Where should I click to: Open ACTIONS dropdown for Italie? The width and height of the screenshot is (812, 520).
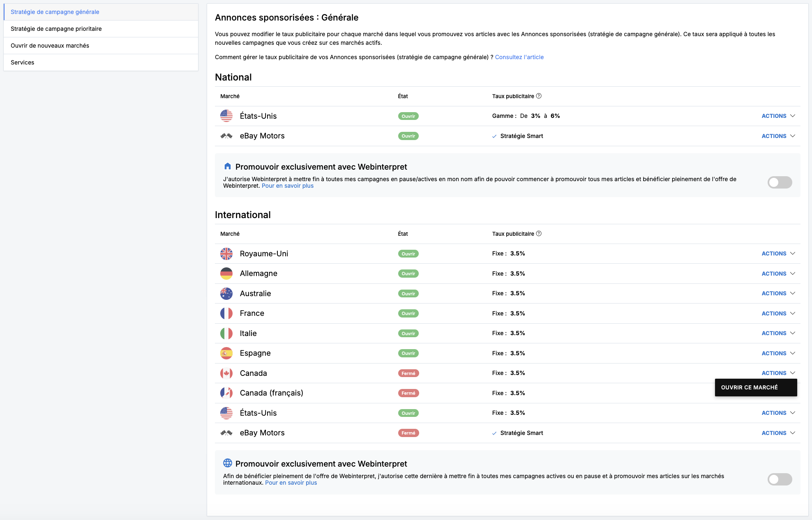778,333
